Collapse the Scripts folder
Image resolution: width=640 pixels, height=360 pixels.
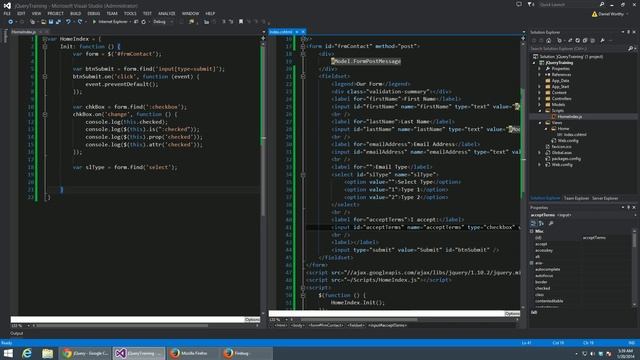click(x=540, y=111)
